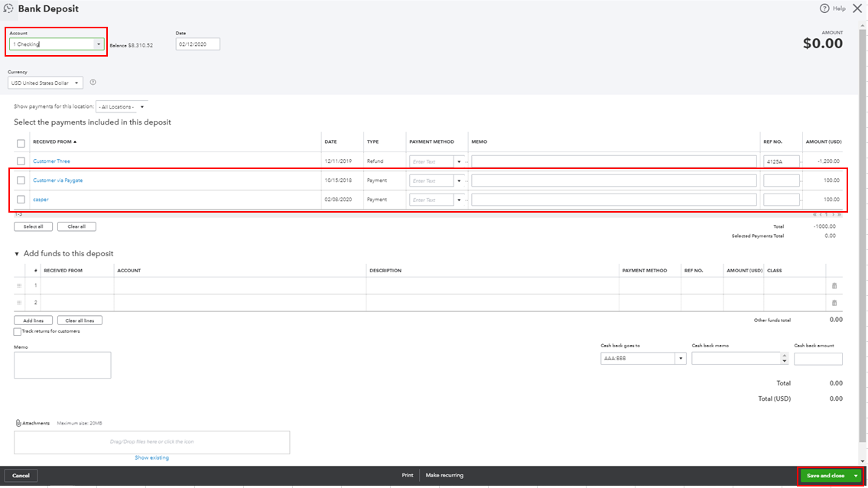The height and width of the screenshot is (488, 868).
Task: Click the Help question mark icon
Action: [x=824, y=8]
